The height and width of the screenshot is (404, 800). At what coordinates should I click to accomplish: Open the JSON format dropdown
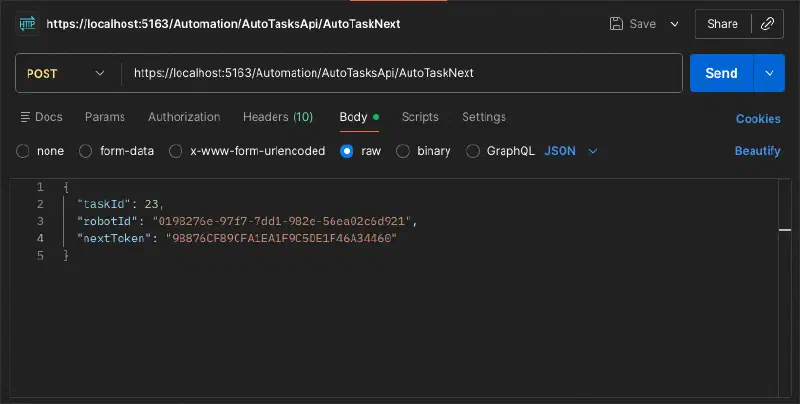coord(571,151)
